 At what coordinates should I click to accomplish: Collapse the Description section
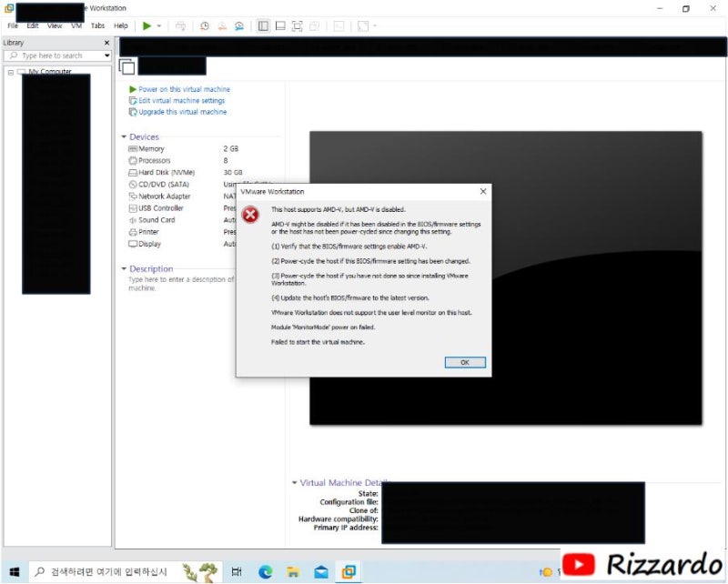[126, 268]
